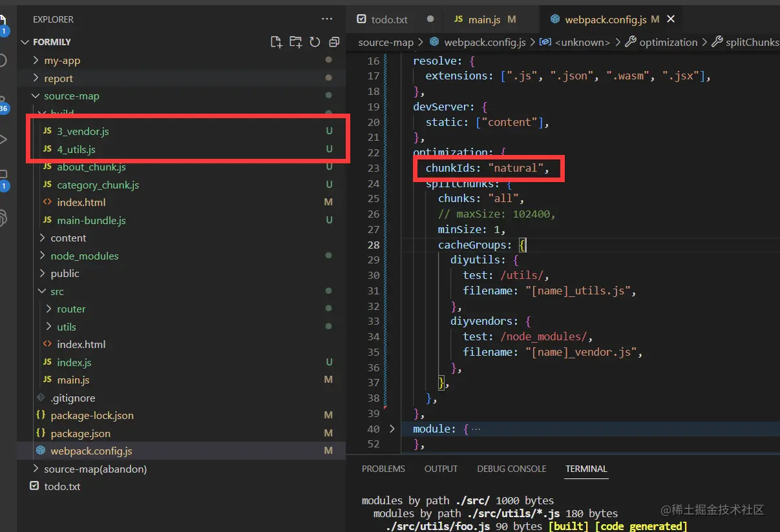Collapse the source-map folder
This screenshot has width=780, height=532.
(x=36, y=96)
